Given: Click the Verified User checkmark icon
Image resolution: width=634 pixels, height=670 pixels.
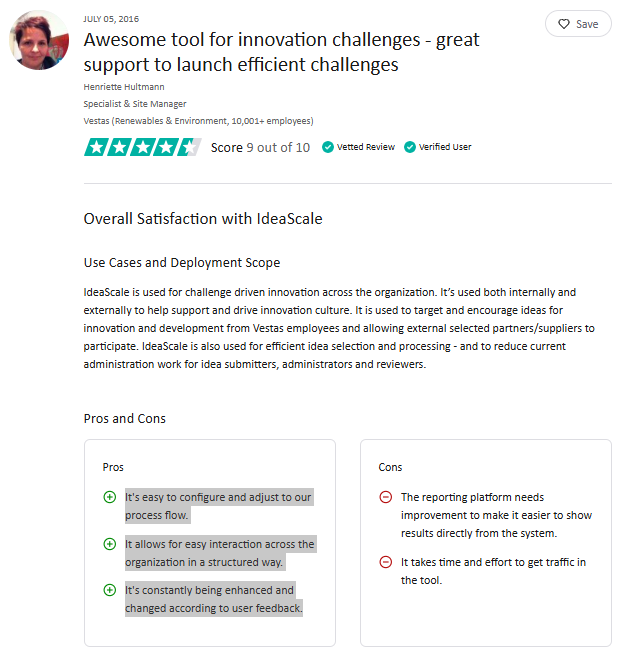Looking at the screenshot, I should pos(410,147).
